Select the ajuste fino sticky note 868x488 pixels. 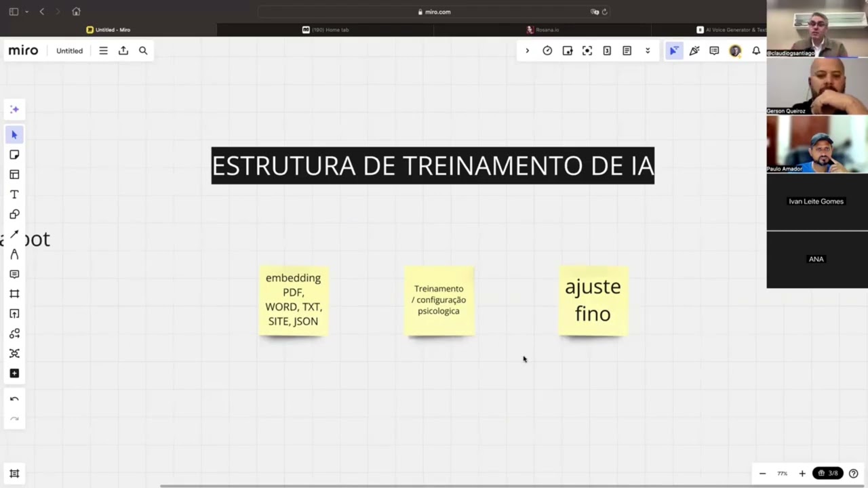[x=593, y=300]
